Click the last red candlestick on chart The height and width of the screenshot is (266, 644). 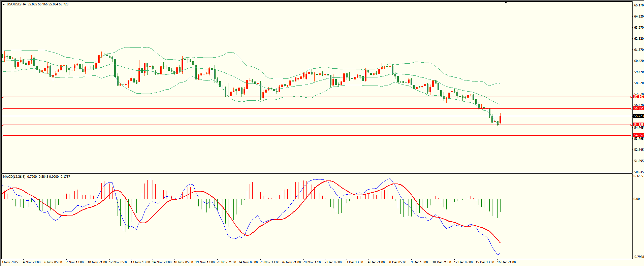(x=501, y=120)
